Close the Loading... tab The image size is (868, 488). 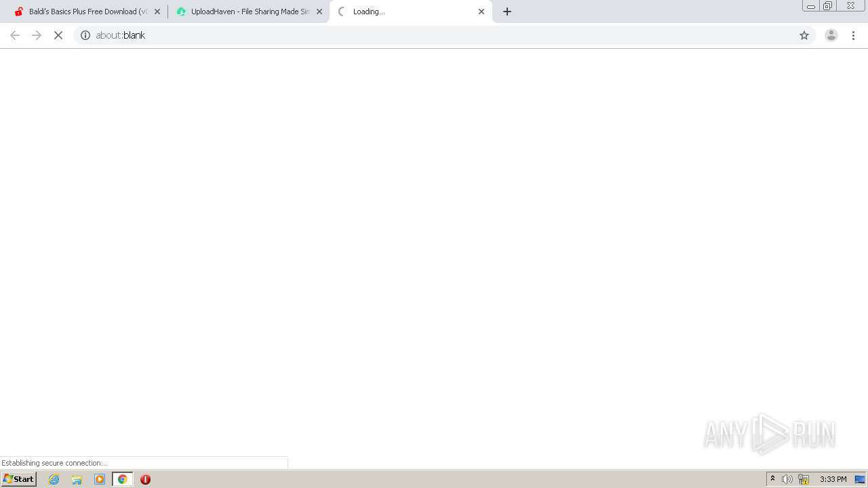pos(481,12)
